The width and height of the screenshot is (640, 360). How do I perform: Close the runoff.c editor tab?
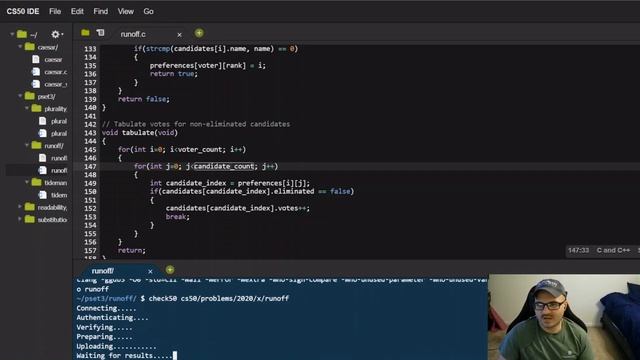coord(179,35)
